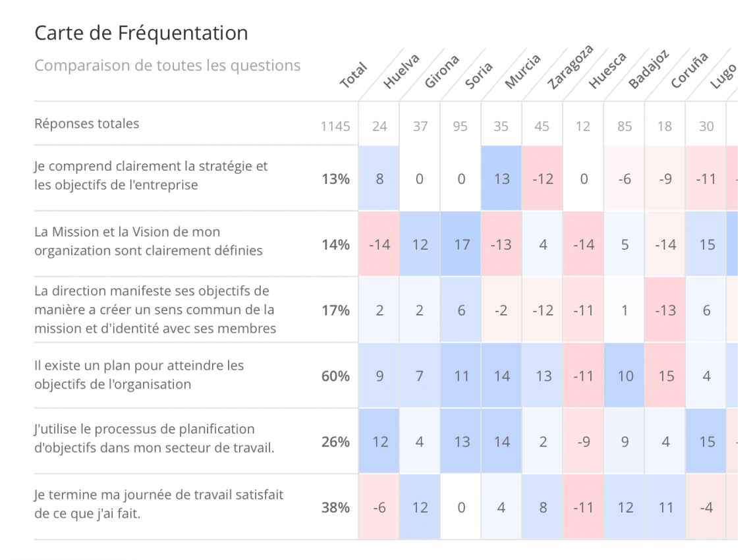Click the Murcia cell showing 13 in first question row
The height and width of the screenshot is (560, 751).
(x=502, y=179)
